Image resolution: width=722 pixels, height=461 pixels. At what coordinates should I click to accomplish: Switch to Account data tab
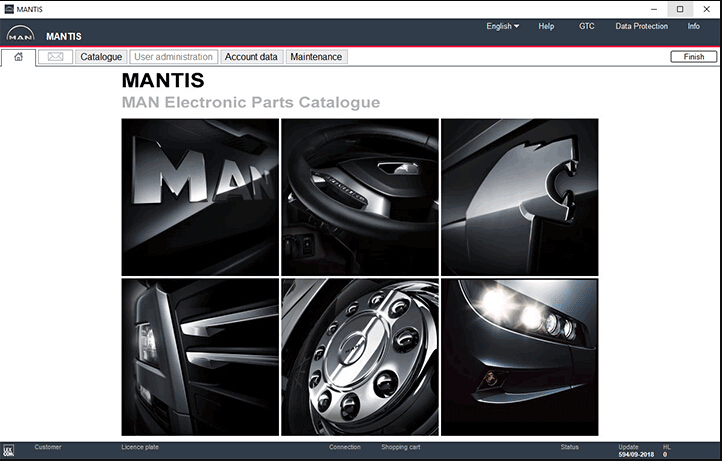(251, 57)
